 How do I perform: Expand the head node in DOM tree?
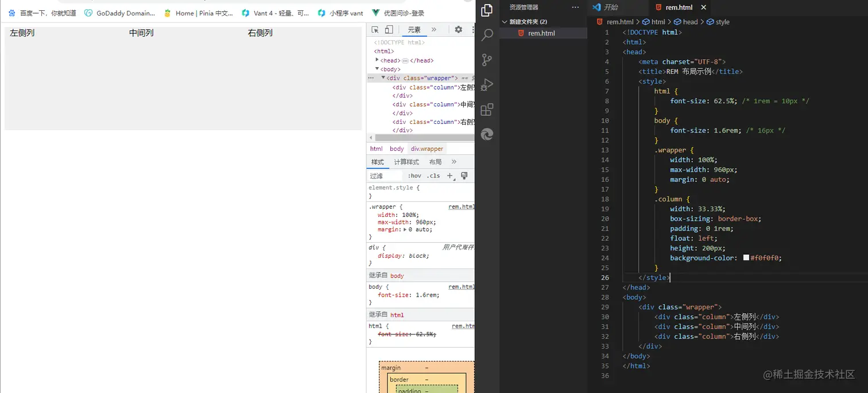[377, 60]
